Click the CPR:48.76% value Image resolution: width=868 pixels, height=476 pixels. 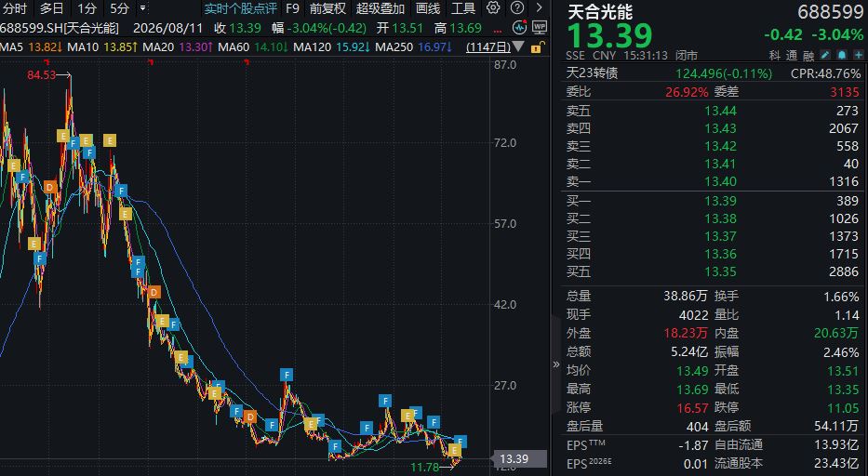click(x=825, y=73)
